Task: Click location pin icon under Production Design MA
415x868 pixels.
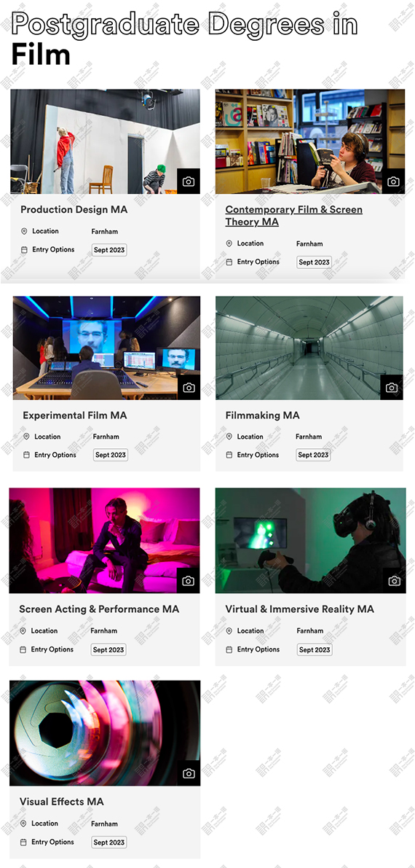Action: [x=24, y=231]
